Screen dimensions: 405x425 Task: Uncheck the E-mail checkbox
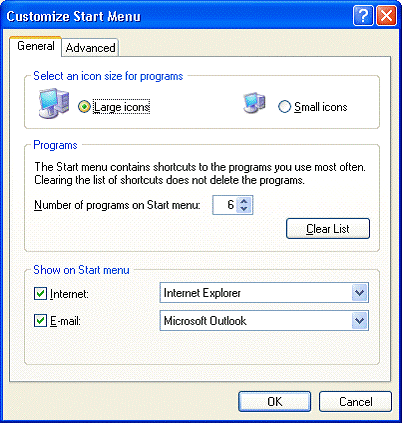[x=40, y=321]
